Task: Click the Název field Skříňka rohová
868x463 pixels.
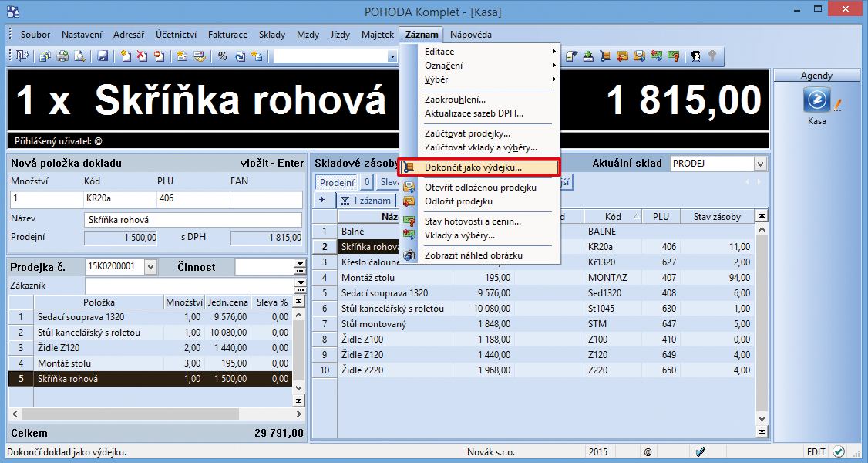Action: (x=193, y=220)
